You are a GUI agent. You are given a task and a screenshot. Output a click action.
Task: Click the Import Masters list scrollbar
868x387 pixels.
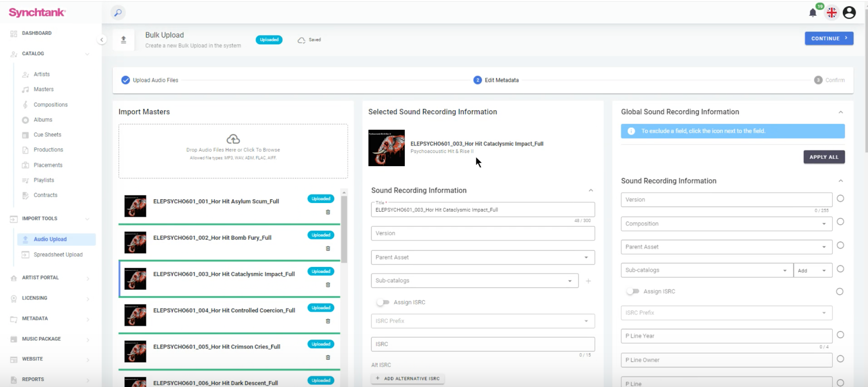click(344, 228)
